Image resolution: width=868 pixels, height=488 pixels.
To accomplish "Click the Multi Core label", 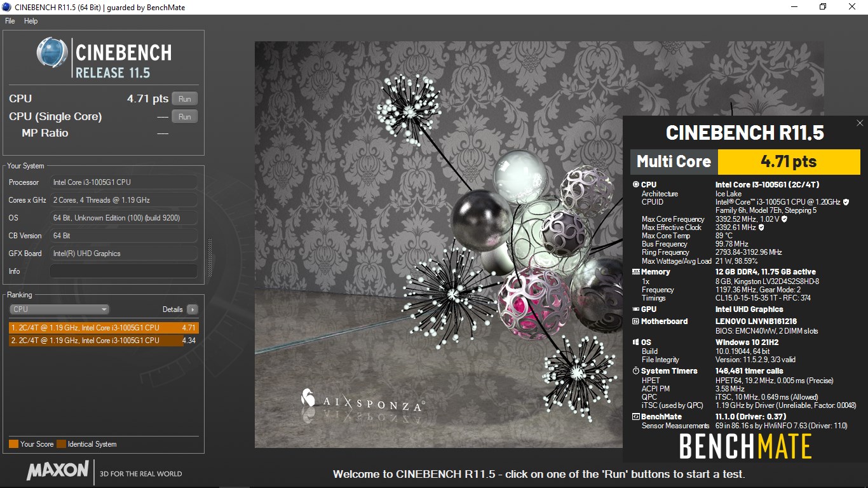I will [x=674, y=161].
